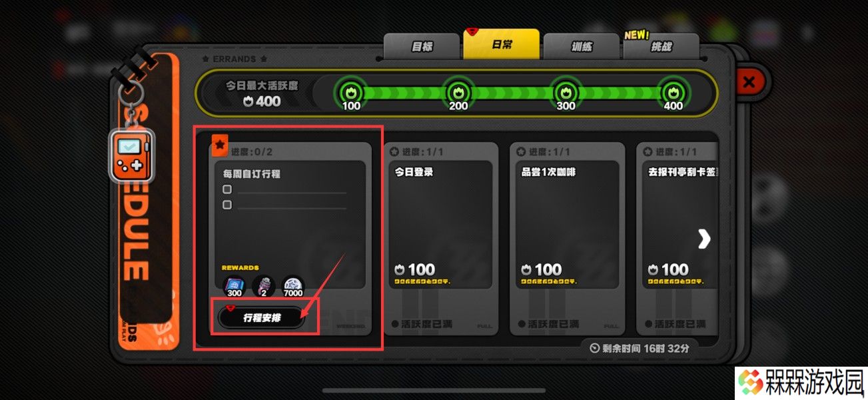
Task: Check the second weekly schedule checkbox
Action: (227, 205)
